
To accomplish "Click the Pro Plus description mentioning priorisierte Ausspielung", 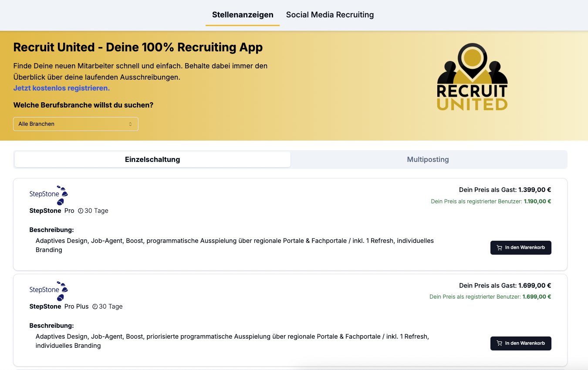I will (233, 341).
